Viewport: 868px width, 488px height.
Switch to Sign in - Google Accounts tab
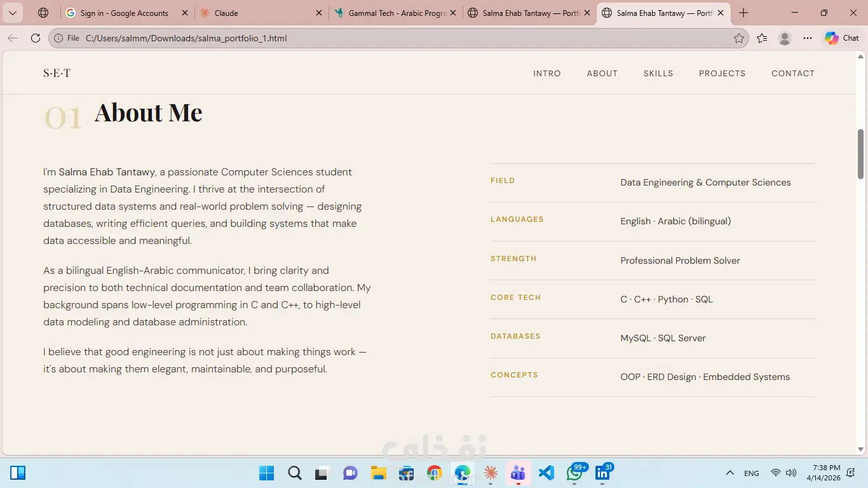click(125, 13)
